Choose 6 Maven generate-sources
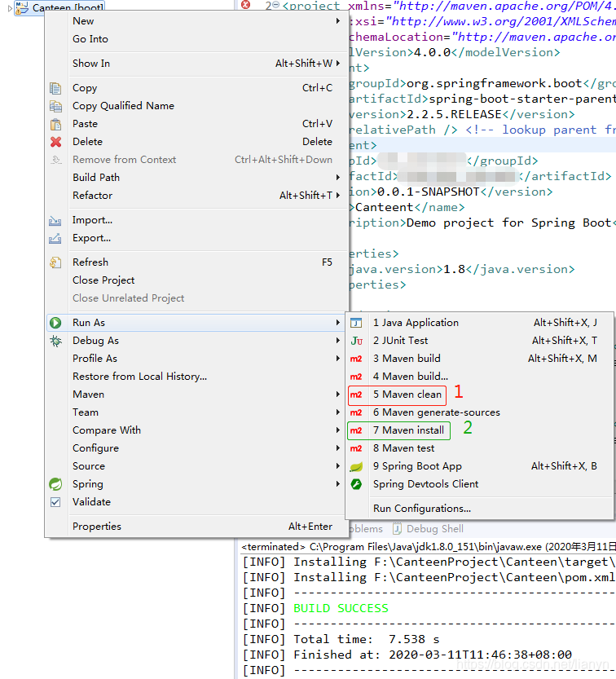The image size is (616, 679). point(480,412)
